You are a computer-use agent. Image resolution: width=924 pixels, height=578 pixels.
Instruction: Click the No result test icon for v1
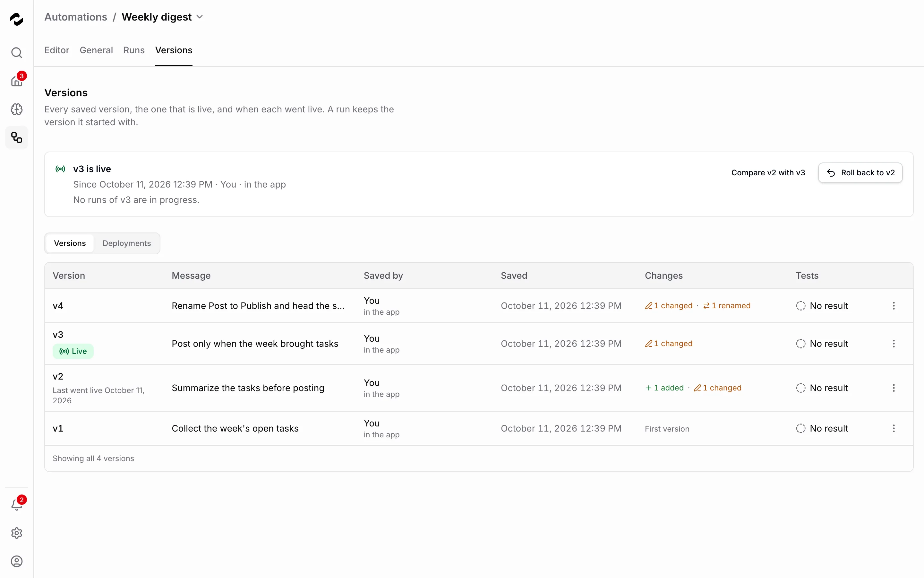(x=801, y=429)
